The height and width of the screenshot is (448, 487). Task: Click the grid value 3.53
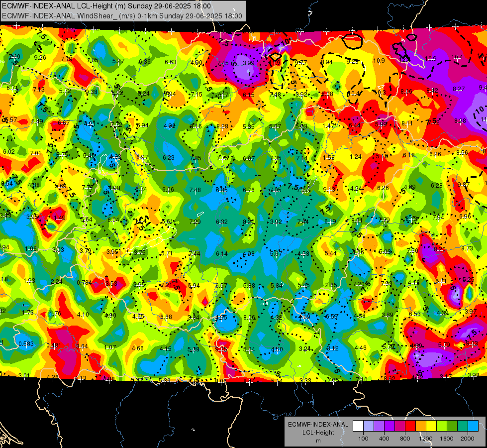pos(111,283)
